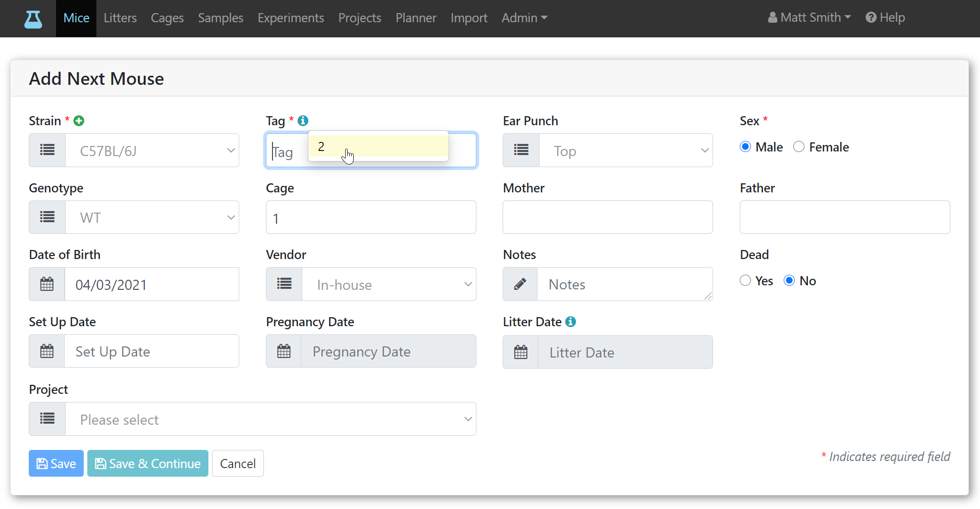Open the Vendor dropdown showing In-house
The image size is (980, 509).
[389, 284]
